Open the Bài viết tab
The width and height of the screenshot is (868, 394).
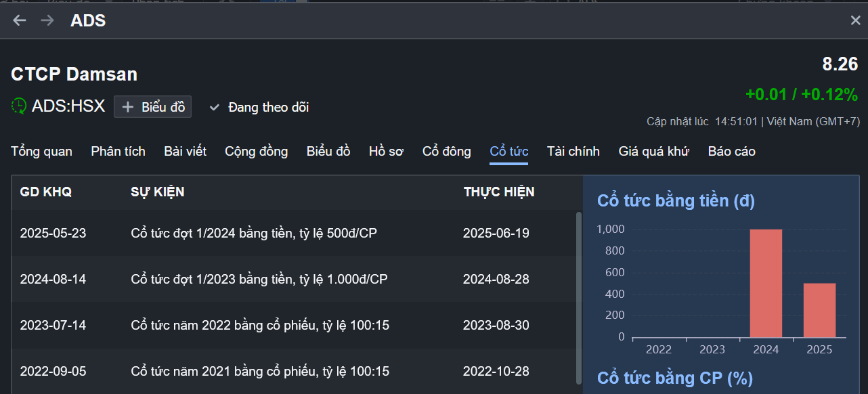pyautogui.click(x=185, y=151)
